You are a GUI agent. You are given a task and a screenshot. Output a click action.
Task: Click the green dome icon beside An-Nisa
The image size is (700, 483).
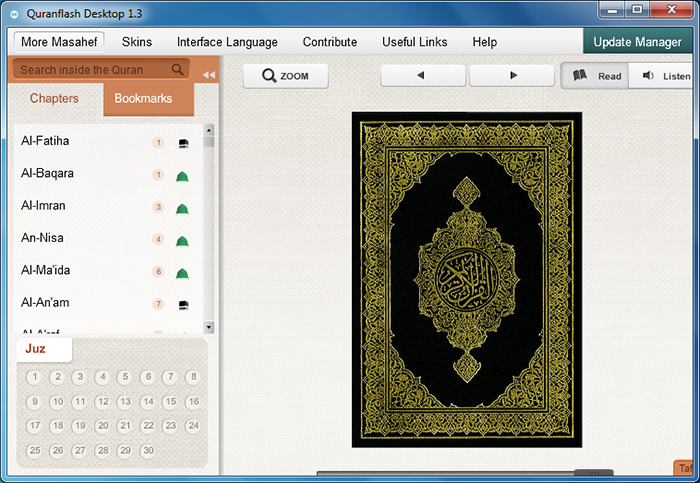click(x=182, y=242)
